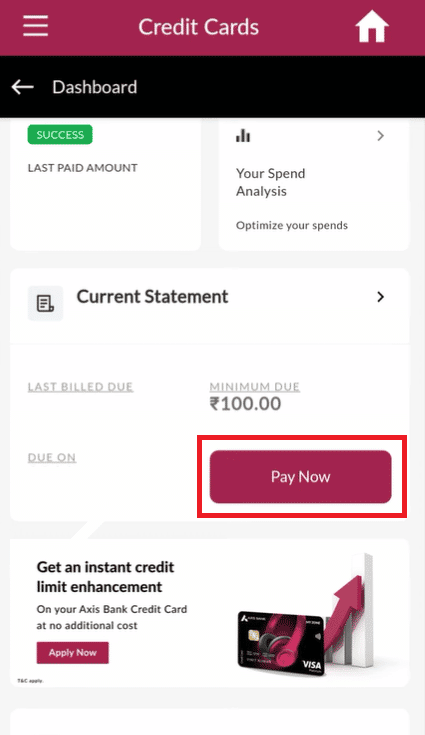Tap the DUE ON label
Image resolution: width=425 pixels, height=735 pixels.
pyautogui.click(x=52, y=458)
